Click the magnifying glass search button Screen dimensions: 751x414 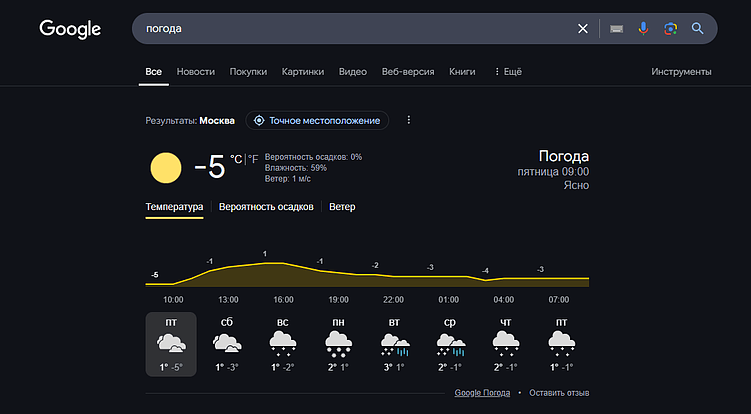tap(698, 29)
